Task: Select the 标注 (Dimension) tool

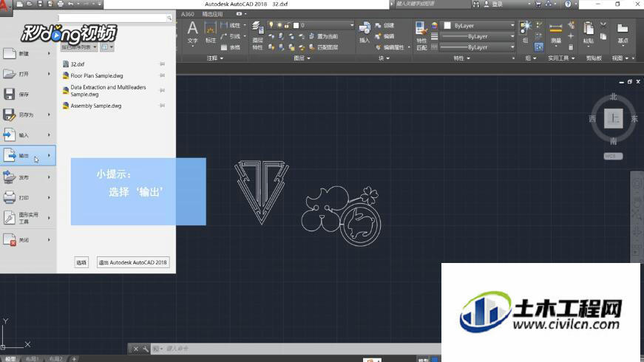Action: click(210, 33)
